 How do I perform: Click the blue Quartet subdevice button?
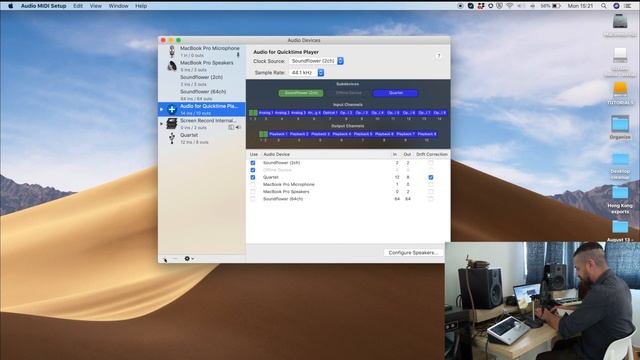(396, 93)
